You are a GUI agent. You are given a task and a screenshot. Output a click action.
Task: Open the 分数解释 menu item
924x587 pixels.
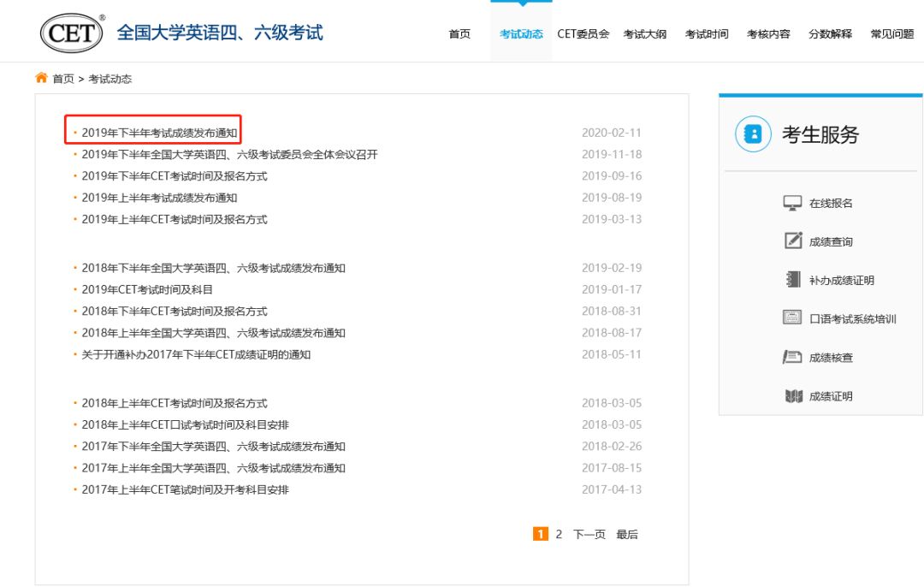(829, 34)
